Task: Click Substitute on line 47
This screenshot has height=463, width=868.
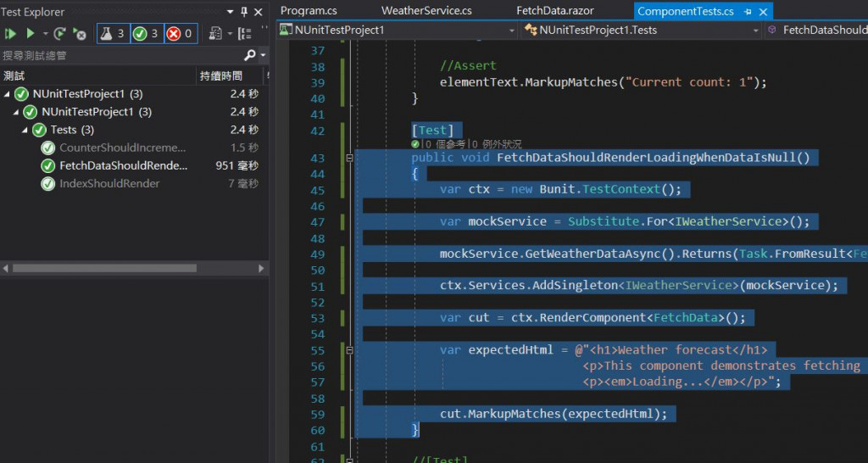Action: click(x=604, y=221)
